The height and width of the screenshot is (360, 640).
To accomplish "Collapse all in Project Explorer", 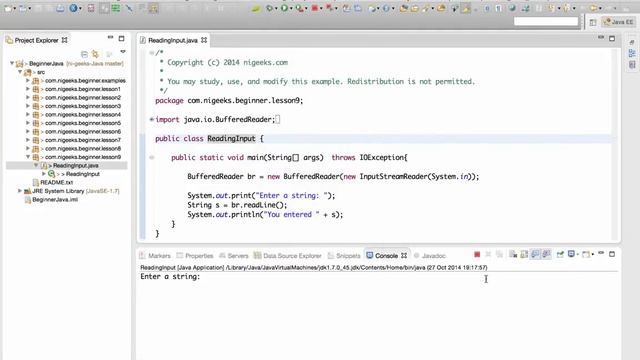I will [x=84, y=54].
